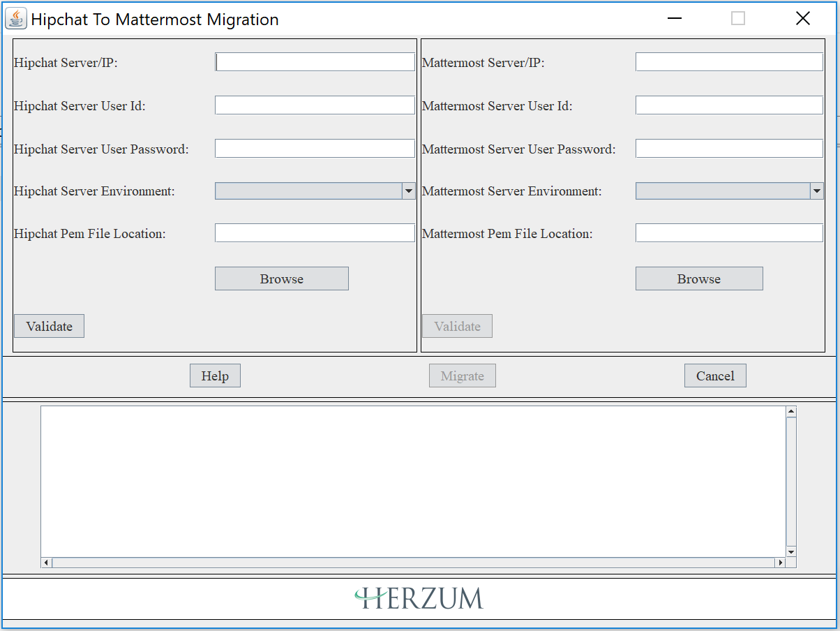The width and height of the screenshot is (840, 631).
Task: Click the log scrollbar down arrow
Action: point(791,551)
